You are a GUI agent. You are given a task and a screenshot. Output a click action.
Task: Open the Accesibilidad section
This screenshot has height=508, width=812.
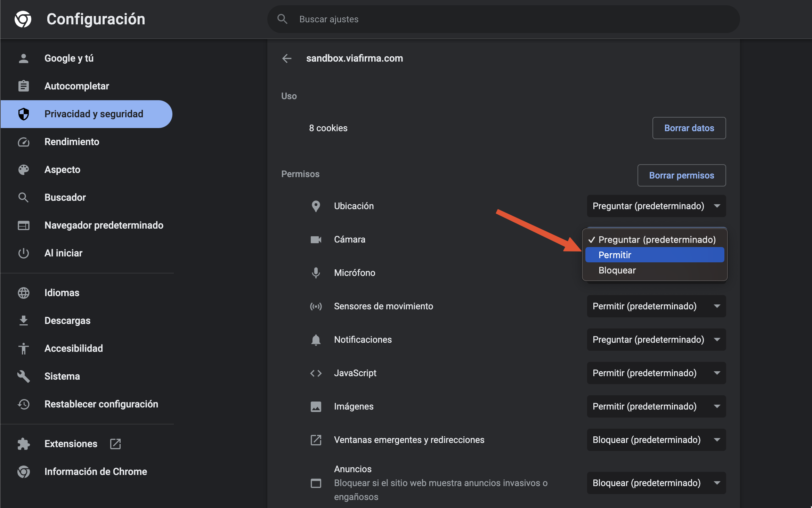point(87,348)
